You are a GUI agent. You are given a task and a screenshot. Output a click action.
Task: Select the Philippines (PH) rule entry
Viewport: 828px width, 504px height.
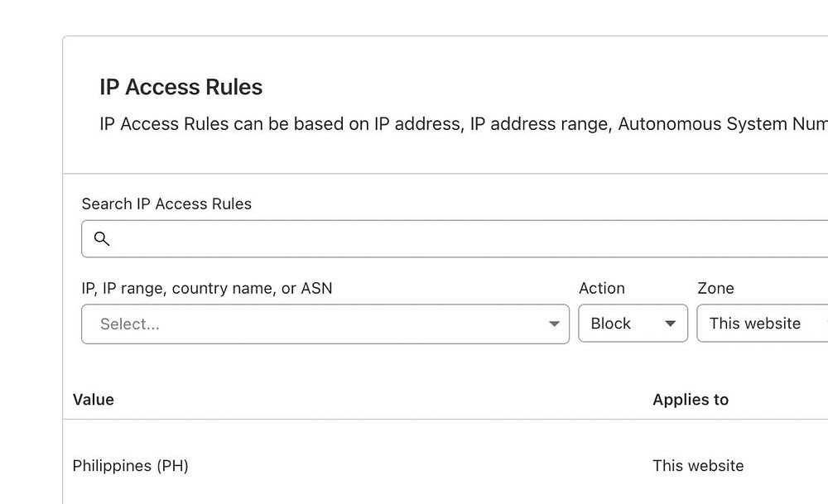point(131,466)
